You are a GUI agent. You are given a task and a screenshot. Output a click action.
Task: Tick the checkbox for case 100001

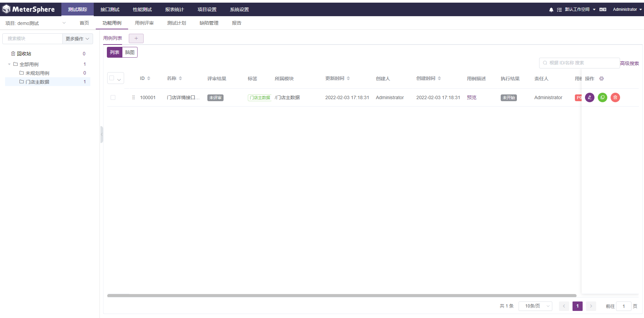click(113, 97)
